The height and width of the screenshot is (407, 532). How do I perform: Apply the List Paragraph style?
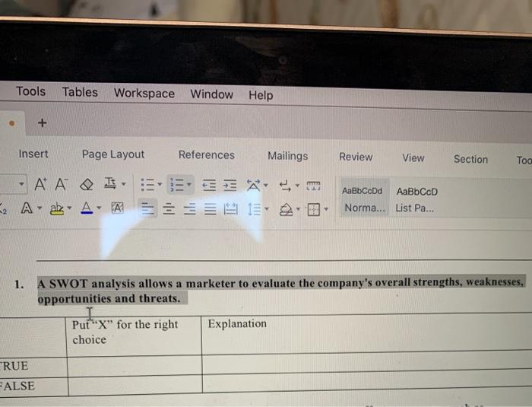click(416, 200)
